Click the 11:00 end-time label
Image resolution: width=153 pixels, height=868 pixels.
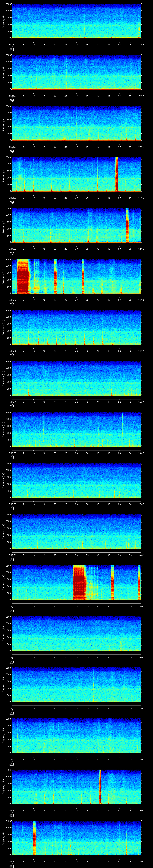pos(141,198)
